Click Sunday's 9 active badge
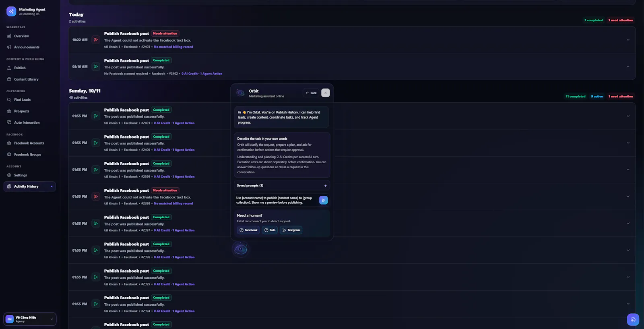This screenshot has width=644, height=329. 597,97
